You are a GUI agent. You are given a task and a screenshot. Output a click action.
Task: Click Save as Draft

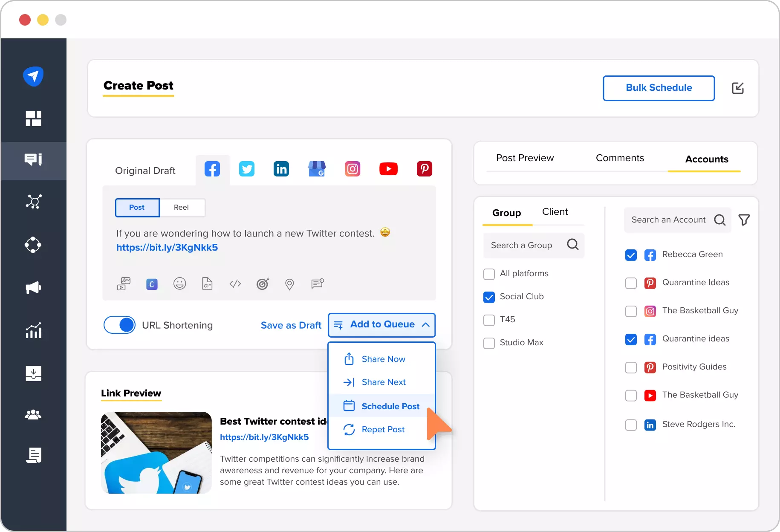pyautogui.click(x=291, y=325)
